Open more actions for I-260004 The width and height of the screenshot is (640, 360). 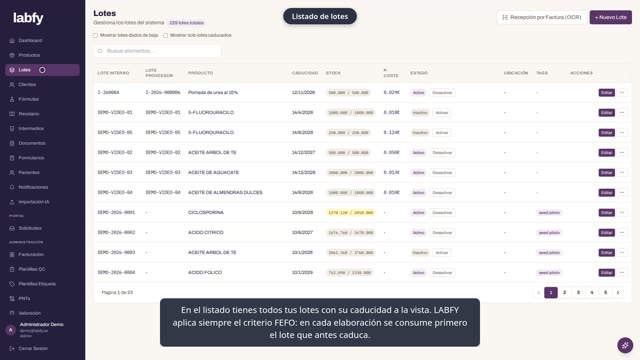pos(622,93)
